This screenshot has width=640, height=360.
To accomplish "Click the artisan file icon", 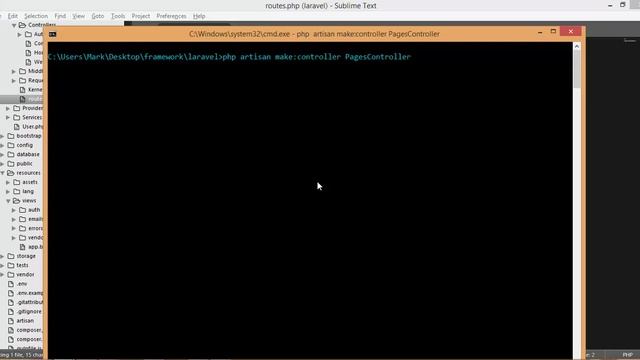I will (11, 321).
